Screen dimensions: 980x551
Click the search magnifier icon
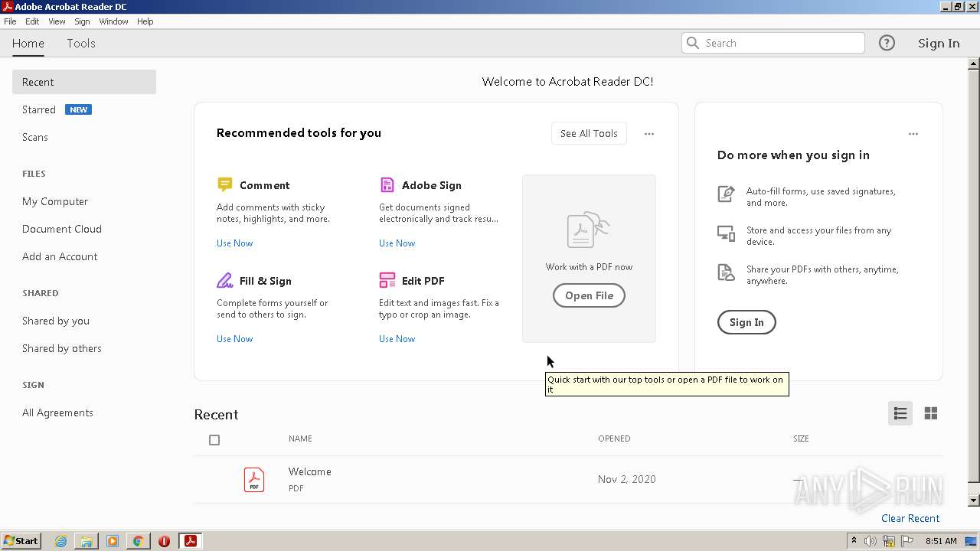pyautogui.click(x=693, y=43)
